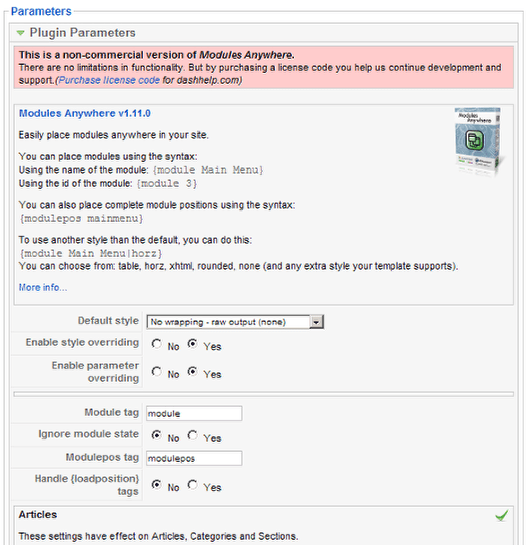The width and height of the screenshot is (532, 545).
Task: Click the Modules Anywhere product box image
Action: click(x=479, y=141)
